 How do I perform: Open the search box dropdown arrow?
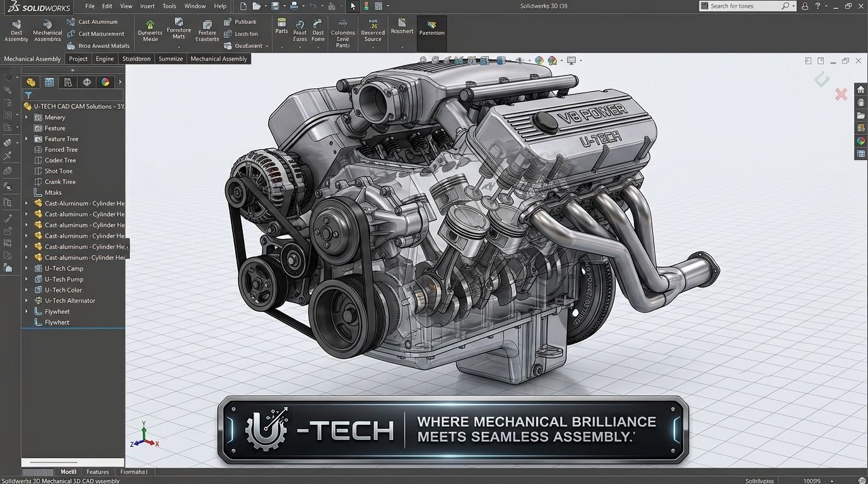[794, 6]
